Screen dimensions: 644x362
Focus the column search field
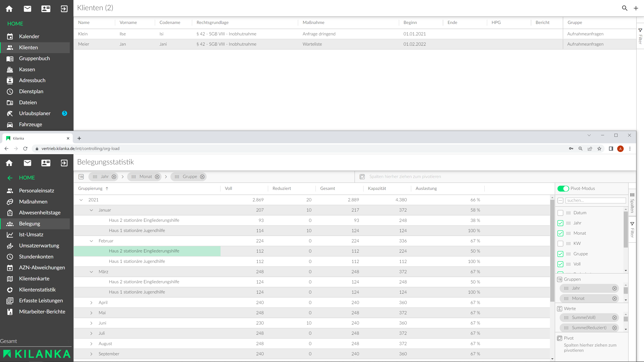tap(596, 200)
